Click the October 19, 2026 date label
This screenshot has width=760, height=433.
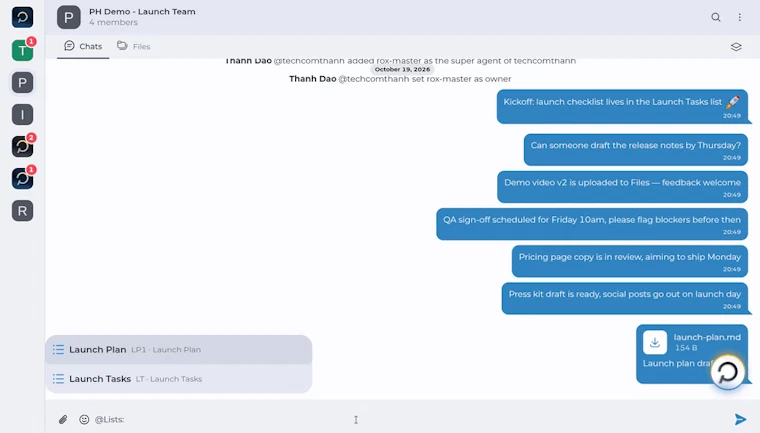click(402, 69)
